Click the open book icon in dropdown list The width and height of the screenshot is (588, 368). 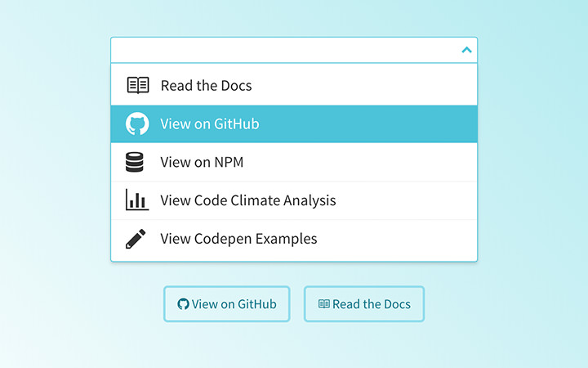[x=137, y=85]
